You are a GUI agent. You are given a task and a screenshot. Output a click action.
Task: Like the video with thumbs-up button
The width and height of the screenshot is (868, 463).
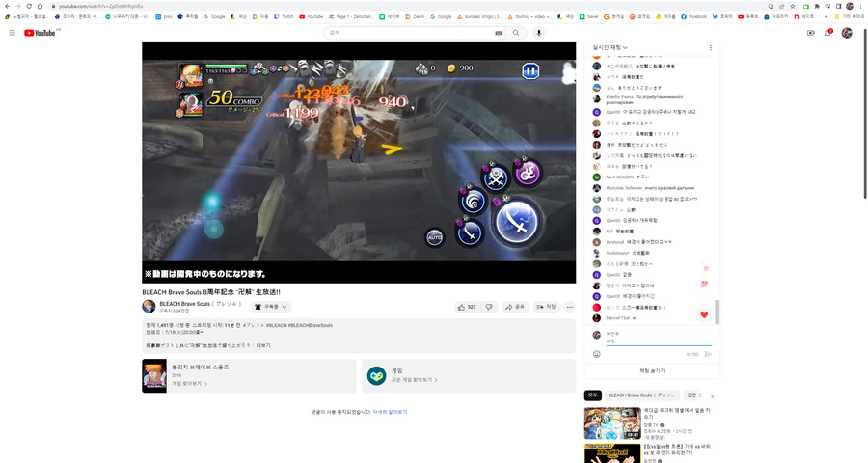[x=466, y=307]
